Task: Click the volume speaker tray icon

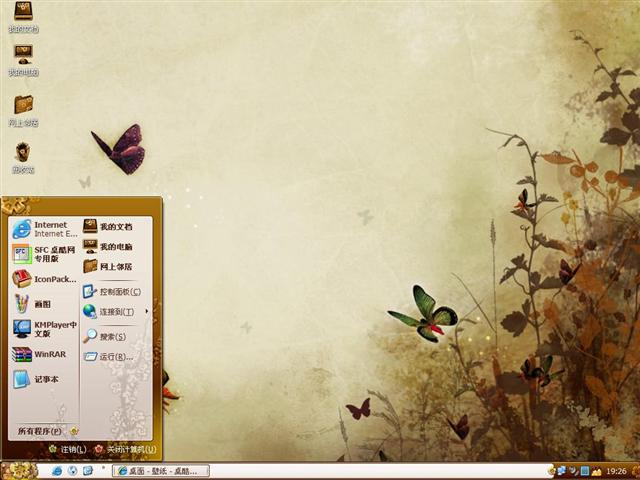Action: tap(574, 471)
